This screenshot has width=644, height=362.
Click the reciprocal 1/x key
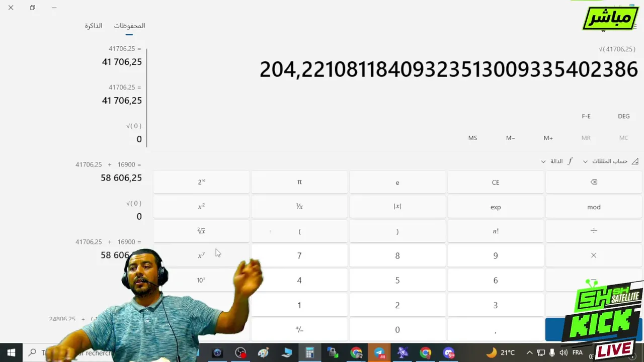pos(299,207)
